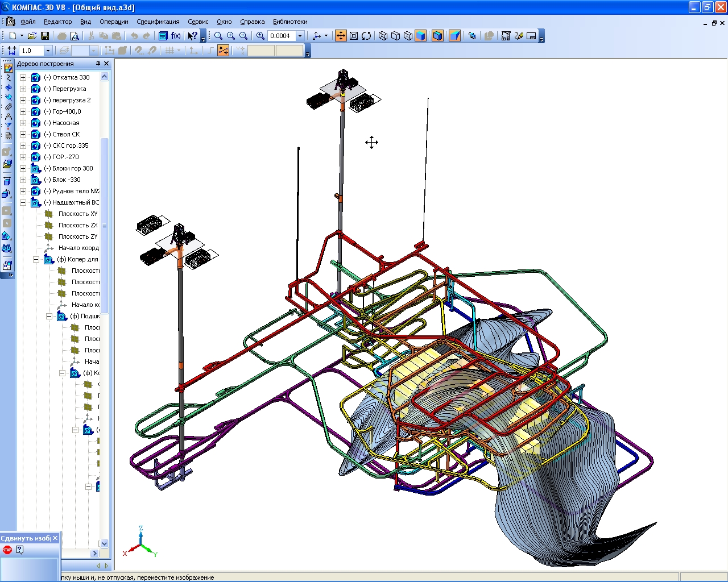Click the tree's vertical scrollbar thumb
This screenshot has height=582, width=728.
coord(104,225)
